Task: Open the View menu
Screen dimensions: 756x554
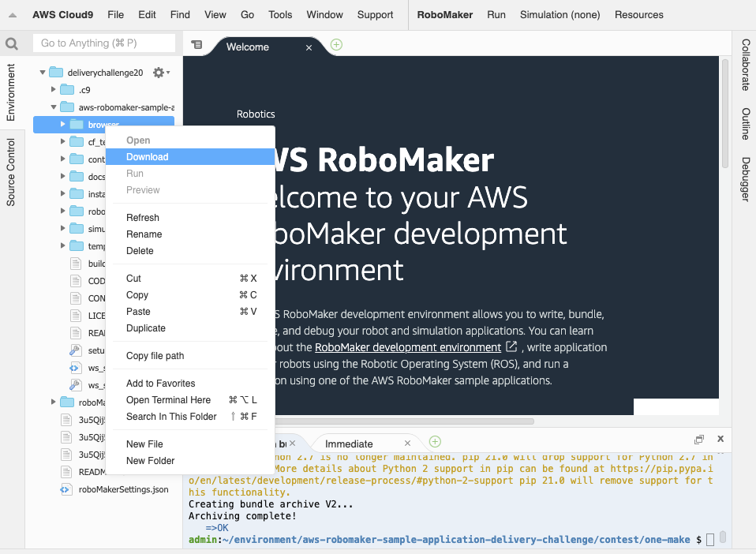Action: click(x=215, y=15)
